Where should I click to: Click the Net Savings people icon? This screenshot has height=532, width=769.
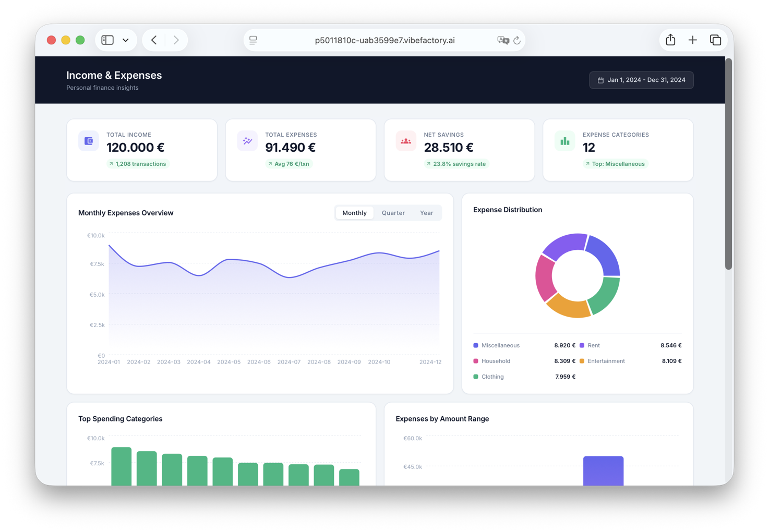coord(405,140)
